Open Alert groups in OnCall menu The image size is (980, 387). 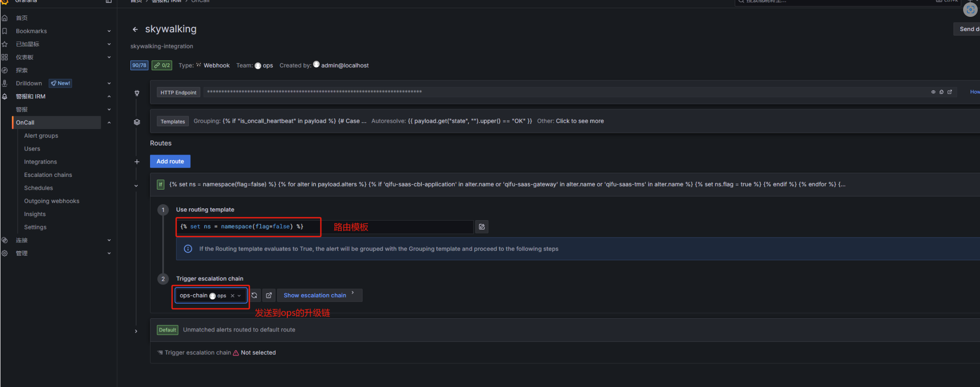[41, 136]
